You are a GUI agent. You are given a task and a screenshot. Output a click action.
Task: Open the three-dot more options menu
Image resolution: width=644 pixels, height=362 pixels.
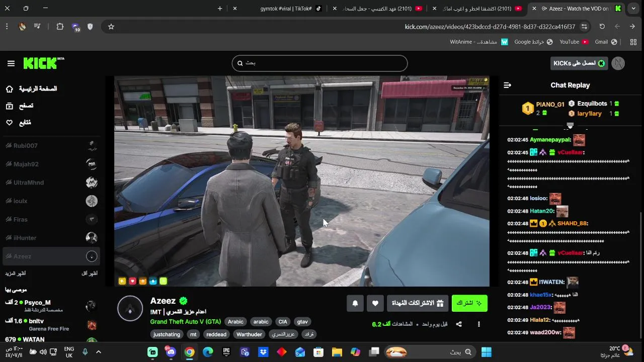pyautogui.click(x=479, y=324)
